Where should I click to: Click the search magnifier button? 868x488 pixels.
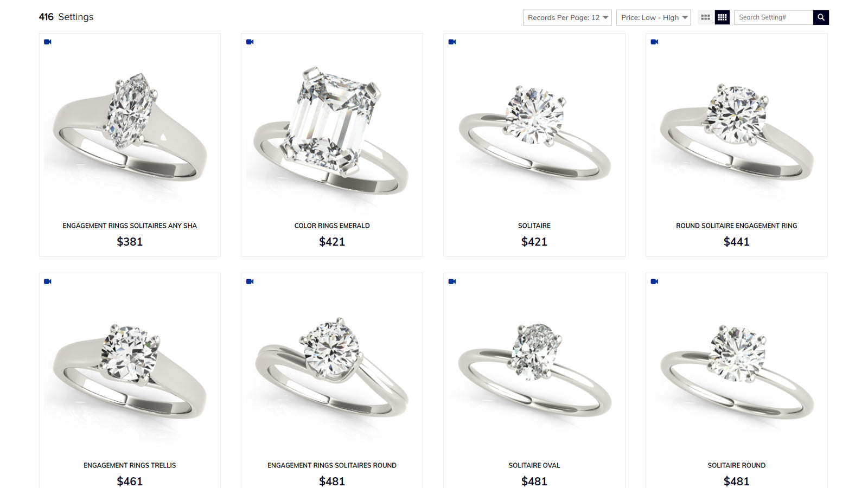821,17
